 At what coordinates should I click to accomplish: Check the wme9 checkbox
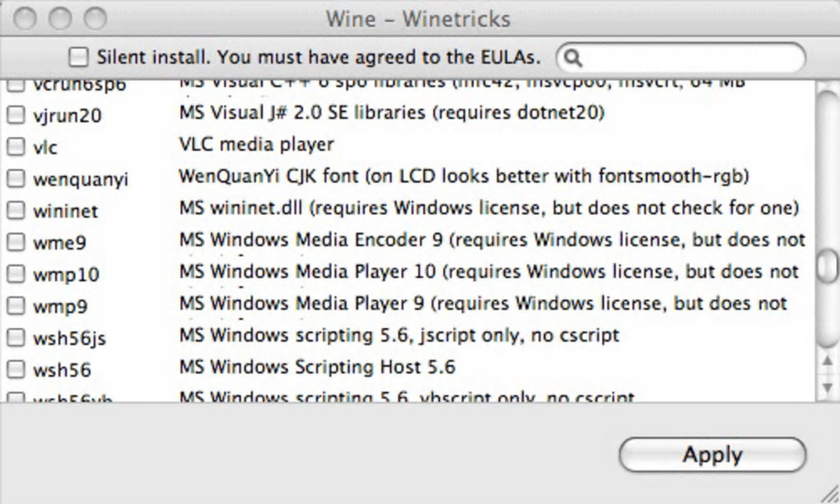(16, 242)
